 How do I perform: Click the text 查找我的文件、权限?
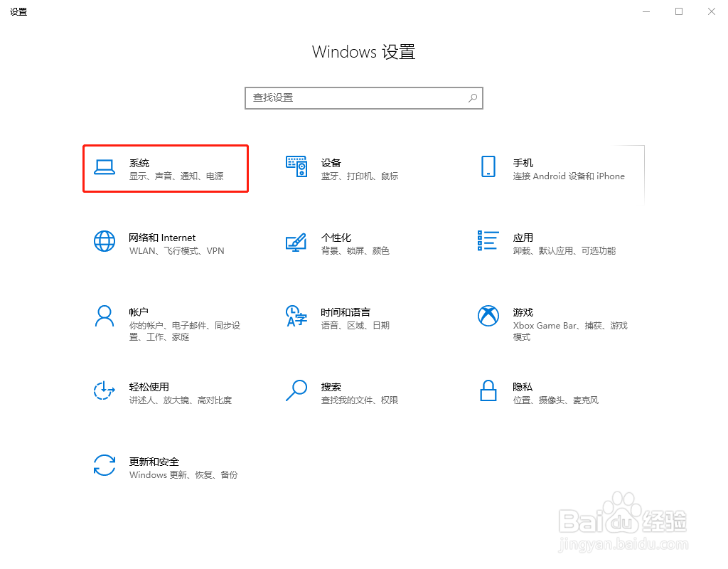[x=360, y=400]
